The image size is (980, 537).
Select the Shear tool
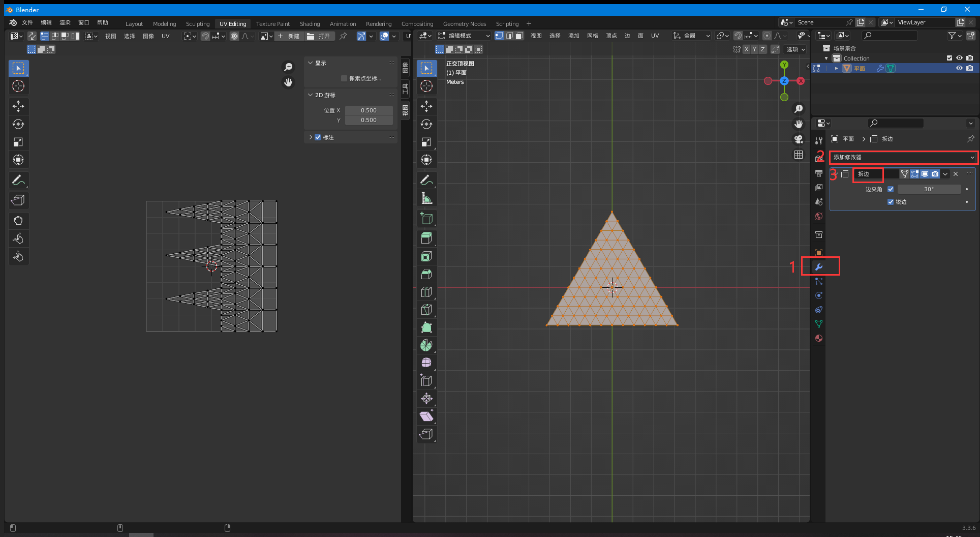[x=426, y=416]
